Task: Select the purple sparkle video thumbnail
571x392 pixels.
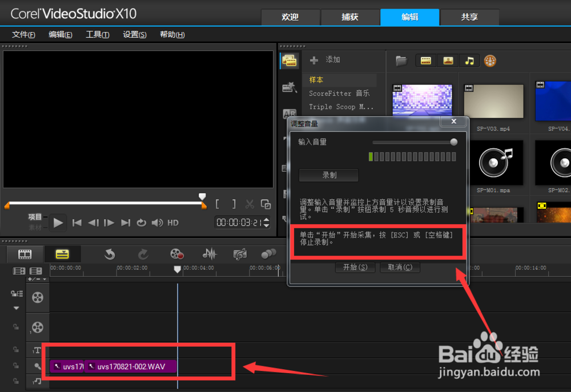Action: click(x=422, y=100)
